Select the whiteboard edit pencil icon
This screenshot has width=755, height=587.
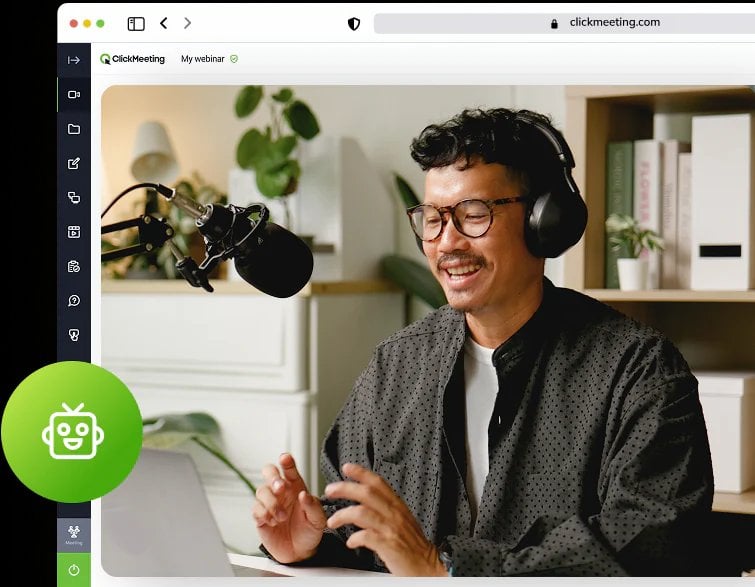[74, 163]
